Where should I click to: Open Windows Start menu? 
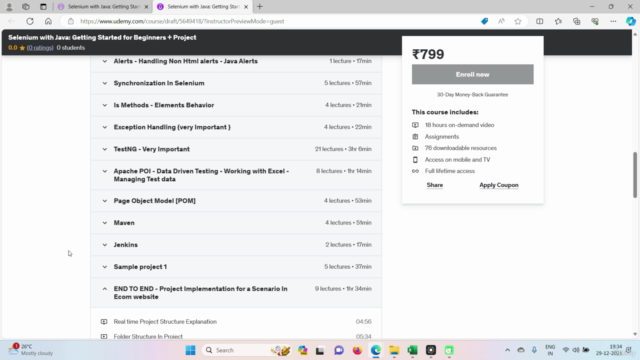pyautogui.click(x=191, y=350)
